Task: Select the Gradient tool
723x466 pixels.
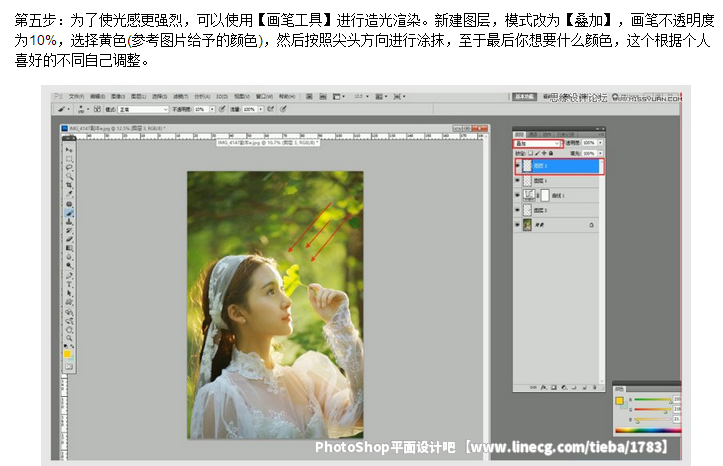Action: pyautogui.click(x=69, y=248)
